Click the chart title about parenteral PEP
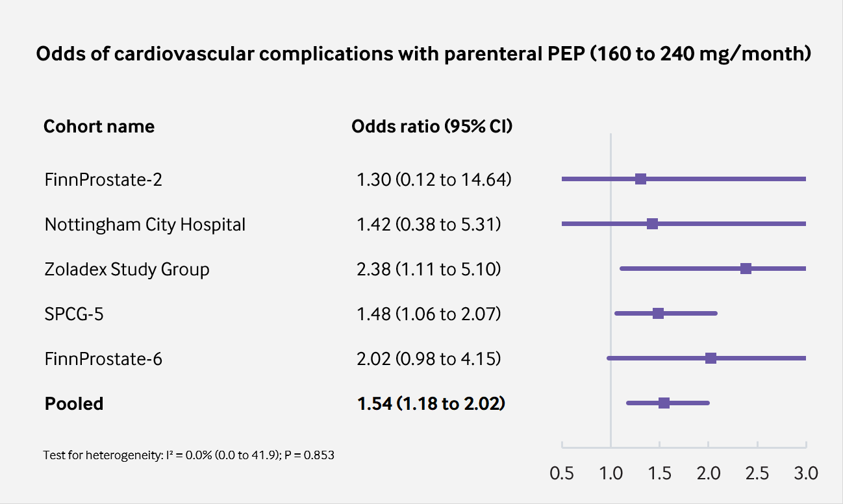Screen dimensions: 843x504 (x=423, y=54)
